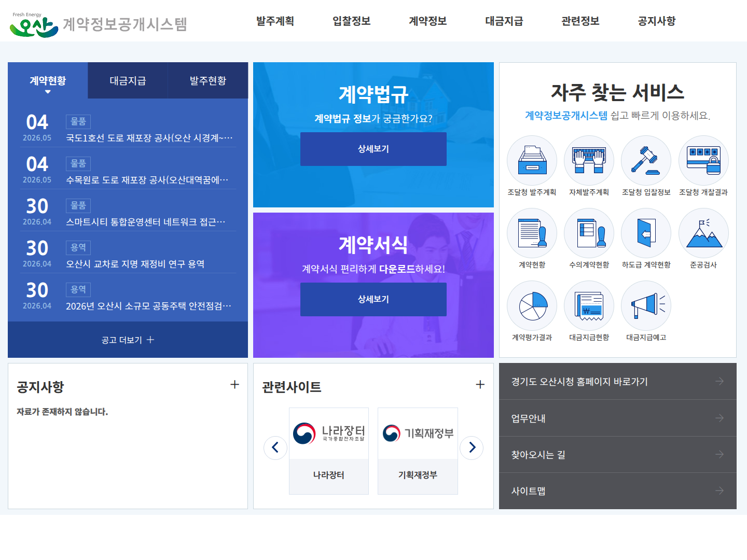The width and height of the screenshot is (747, 560).
Task: Click the plus icon beside 공지사항 heading
Action: pyautogui.click(x=234, y=384)
